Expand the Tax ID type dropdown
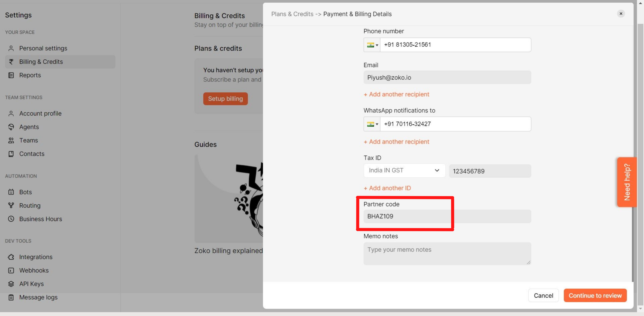Viewport: 644px width, 316px height. tap(404, 170)
